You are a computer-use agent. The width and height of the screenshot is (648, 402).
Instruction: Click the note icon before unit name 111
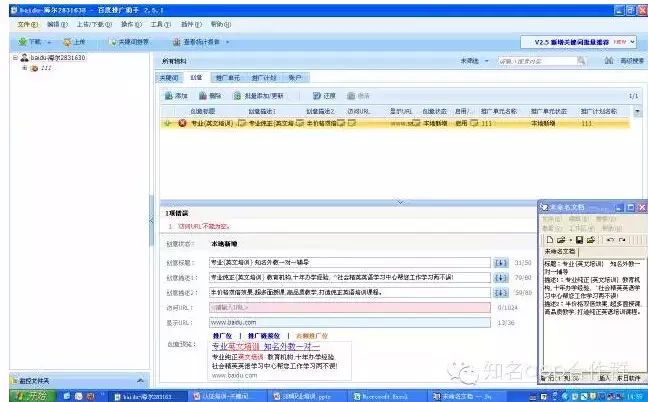[474, 123]
